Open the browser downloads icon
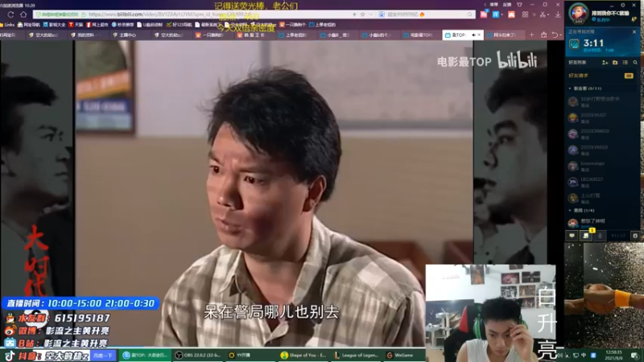Viewport: 644px width, 362px height. pos(557,14)
